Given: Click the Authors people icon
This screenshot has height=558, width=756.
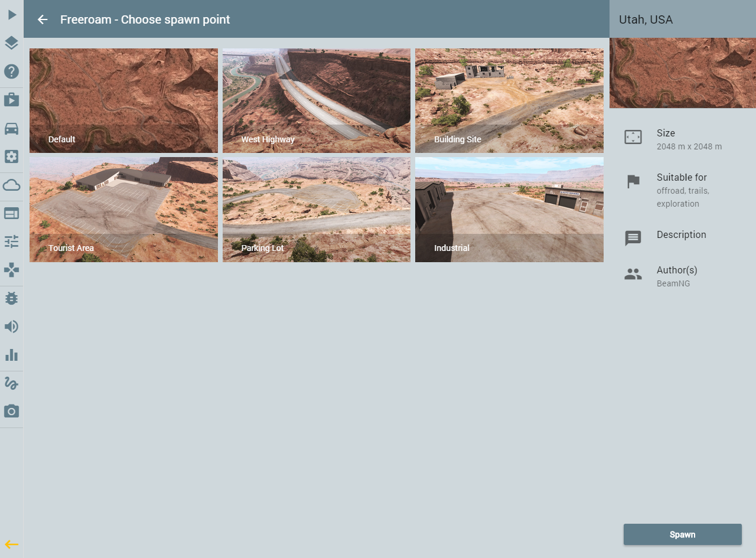Looking at the screenshot, I should tap(633, 274).
